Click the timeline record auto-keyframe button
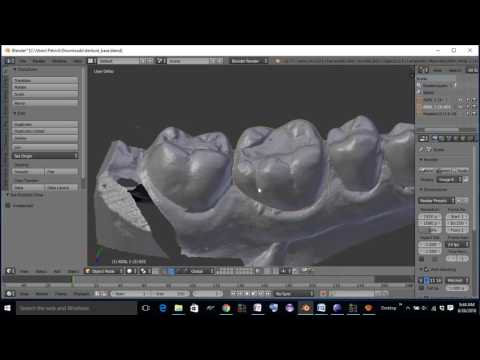Image resolution: width=480 pixels, height=360 pixels. coord(323,294)
